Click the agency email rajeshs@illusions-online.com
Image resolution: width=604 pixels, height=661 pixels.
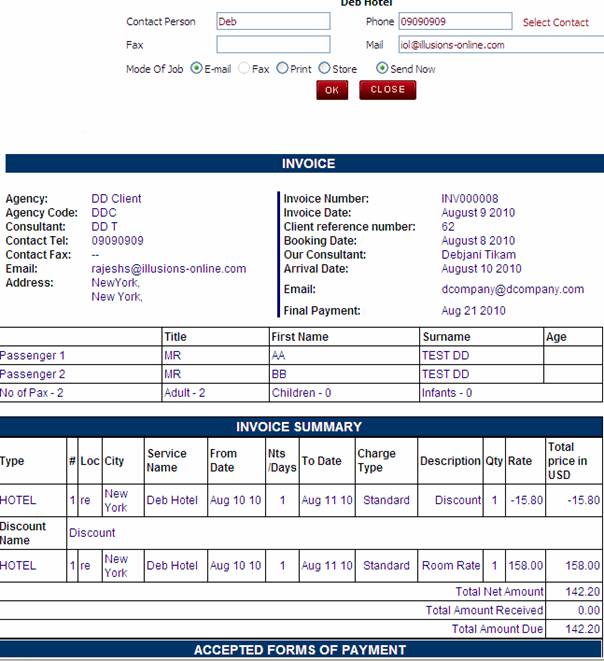[168, 269]
